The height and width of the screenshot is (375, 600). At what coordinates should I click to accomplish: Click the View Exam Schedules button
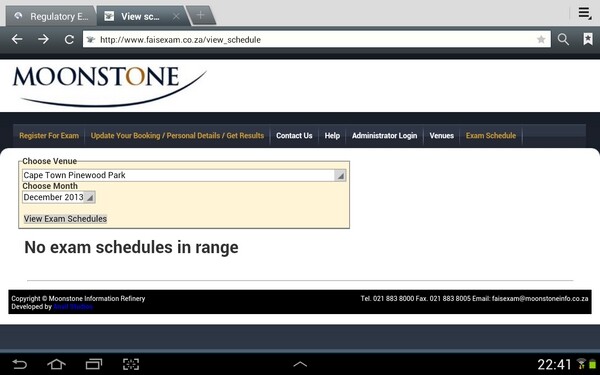click(x=65, y=219)
